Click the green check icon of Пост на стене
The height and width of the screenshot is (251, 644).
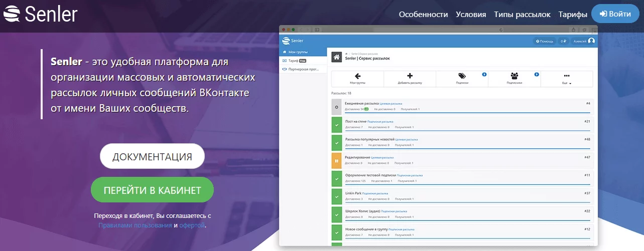(x=336, y=125)
